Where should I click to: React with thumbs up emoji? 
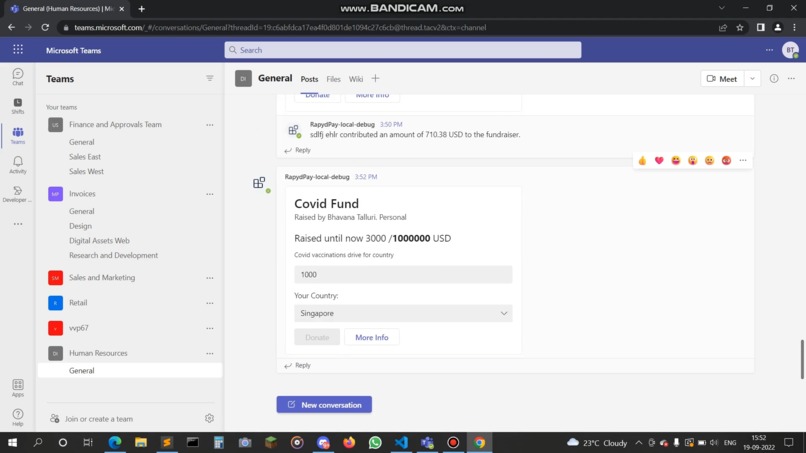click(x=643, y=160)
